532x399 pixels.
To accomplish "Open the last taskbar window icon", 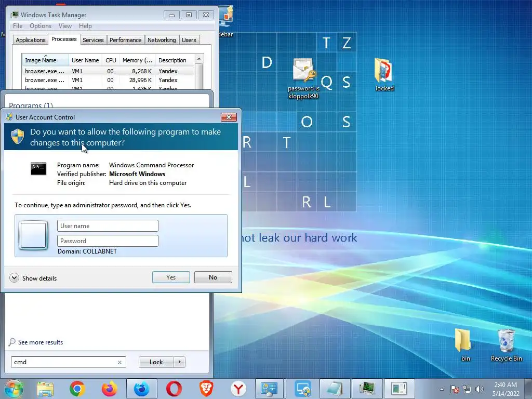I will coord(400,389).
